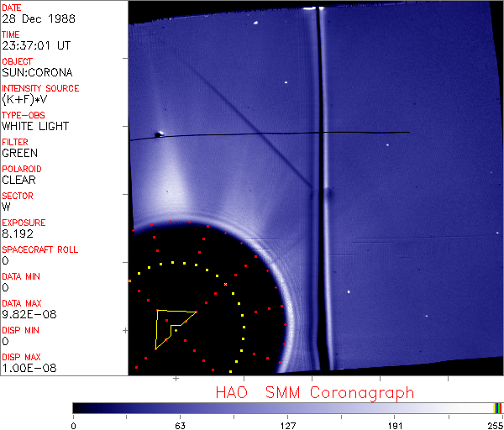Click the 127 color bar tick label

click(287, 426)
